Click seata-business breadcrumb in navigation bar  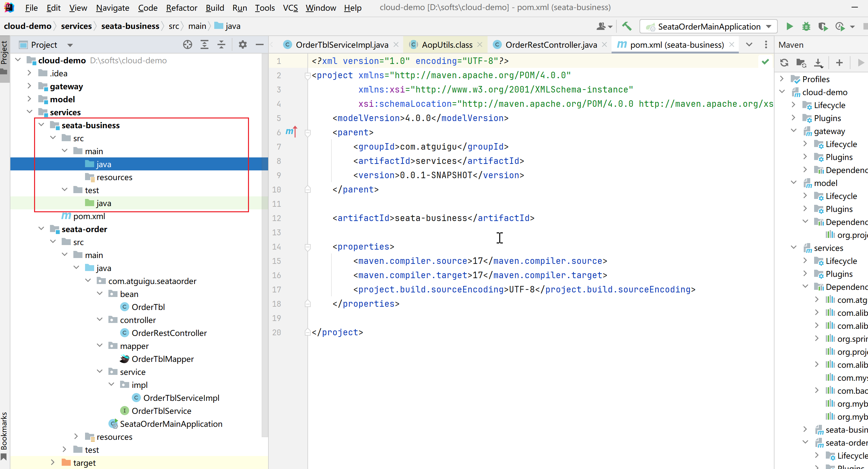tap(130, 26)
